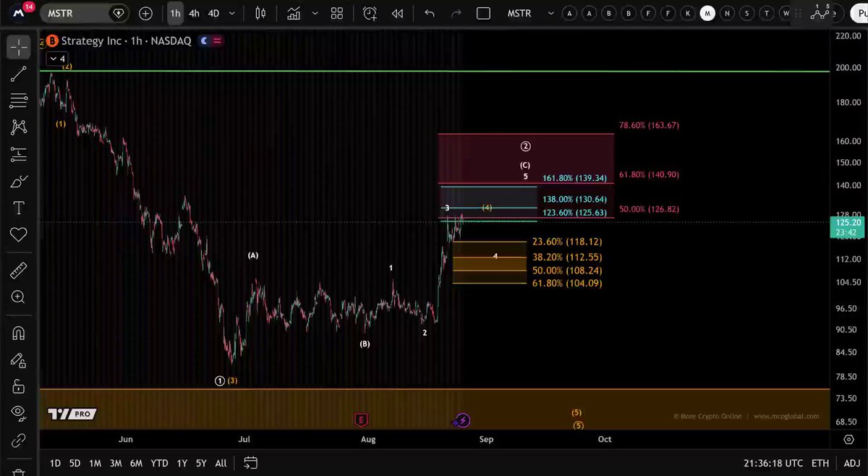Viewport: 868px width, 476px height.
Task: Select the highlighted M color-labeled circle
Action: (x=708, y=13)
